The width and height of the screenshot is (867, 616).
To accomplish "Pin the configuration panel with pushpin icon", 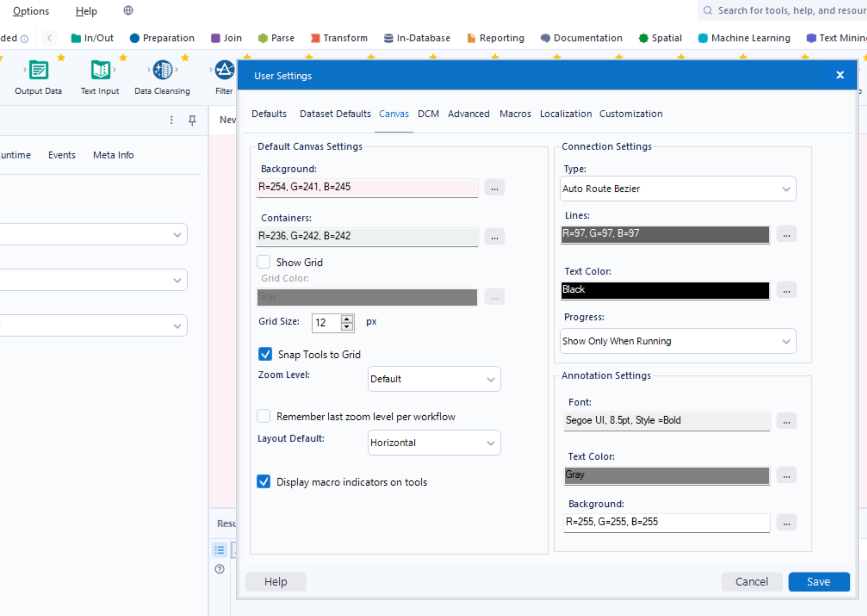I will coord(192,121).
